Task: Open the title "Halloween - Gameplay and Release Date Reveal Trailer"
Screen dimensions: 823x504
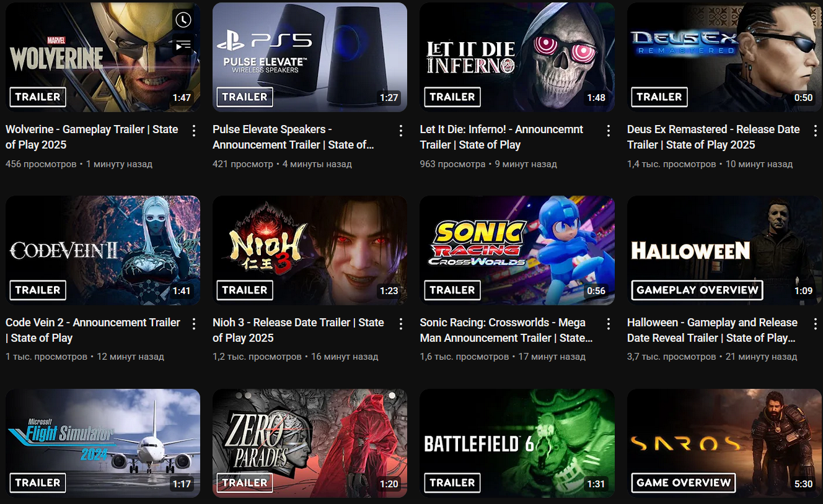Action: coord(712,330)
